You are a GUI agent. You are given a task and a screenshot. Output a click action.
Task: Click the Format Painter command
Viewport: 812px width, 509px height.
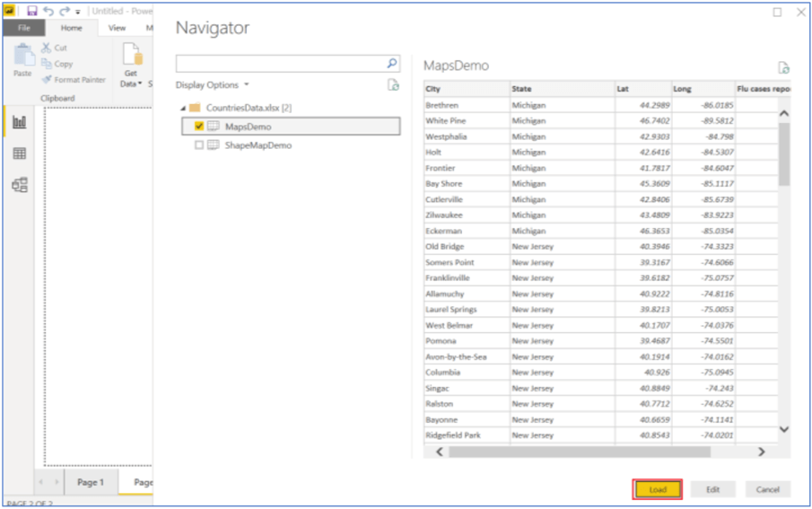tap(74, 80)
